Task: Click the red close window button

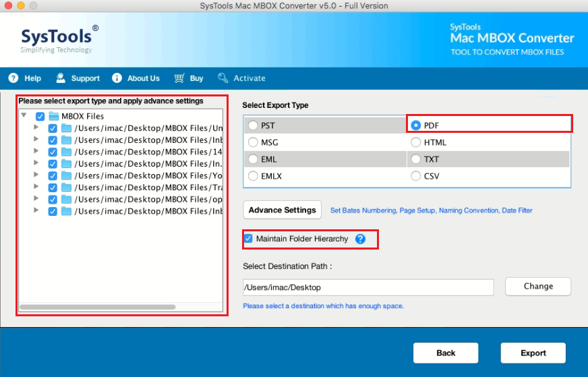Action: pyautogui.click(x=8, y=5)
